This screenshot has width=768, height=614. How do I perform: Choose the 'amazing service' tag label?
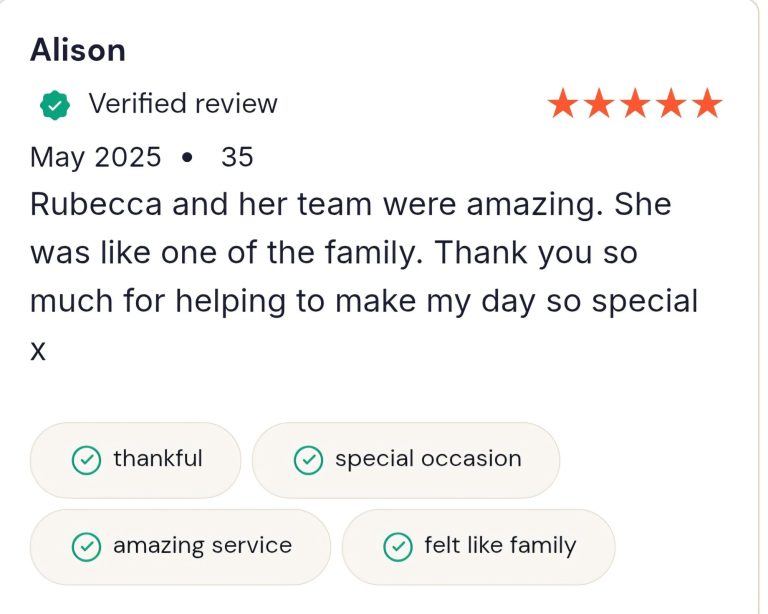tap(202, 546)
